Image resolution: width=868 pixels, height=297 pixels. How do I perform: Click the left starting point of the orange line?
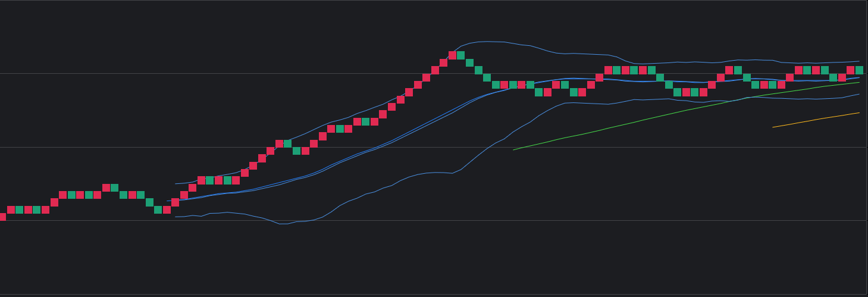773,127
